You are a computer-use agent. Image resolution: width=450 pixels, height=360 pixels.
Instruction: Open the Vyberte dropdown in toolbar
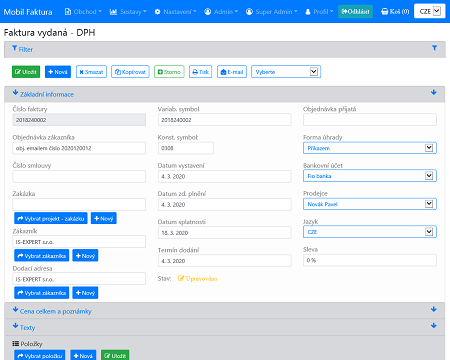[x=286, y=72]
